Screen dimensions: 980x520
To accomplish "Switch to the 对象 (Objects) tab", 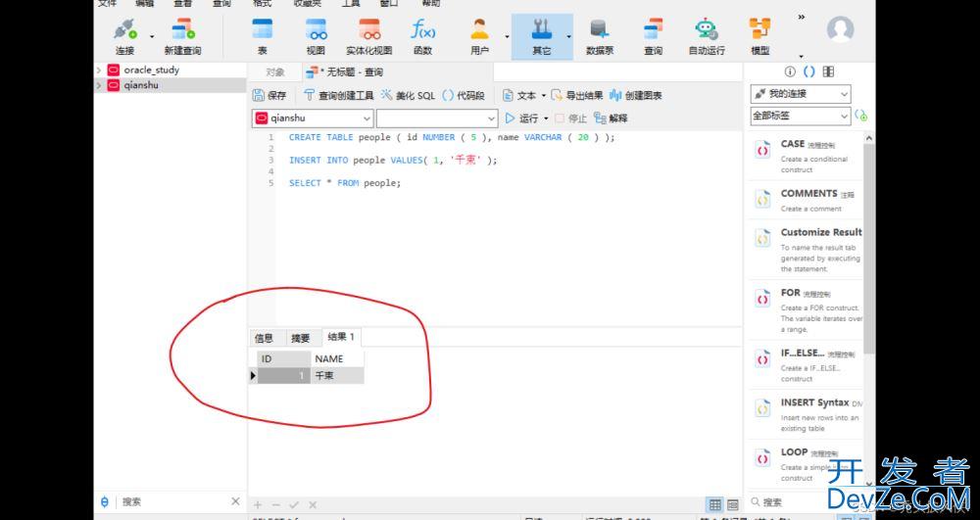I will [x=275, y=72].
